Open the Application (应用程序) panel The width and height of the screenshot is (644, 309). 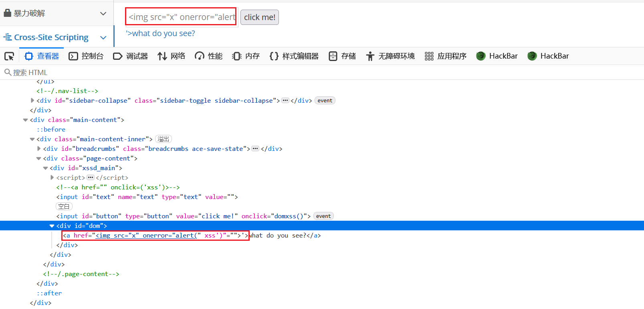(x=446, y=56)
